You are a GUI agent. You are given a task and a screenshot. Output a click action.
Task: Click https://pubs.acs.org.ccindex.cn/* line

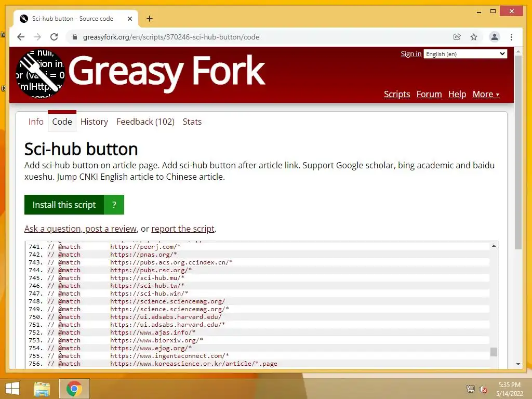(x=171, y=262)
